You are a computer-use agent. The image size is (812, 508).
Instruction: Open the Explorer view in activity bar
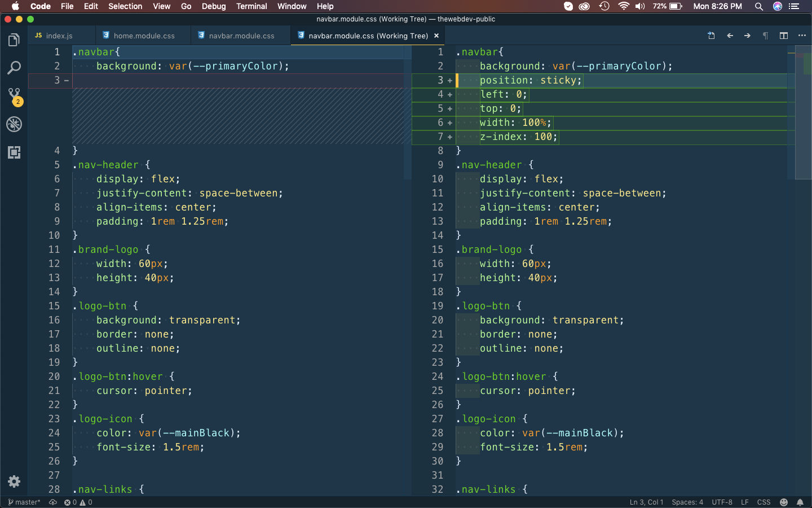pyautogui.click(x=14, y=40)
